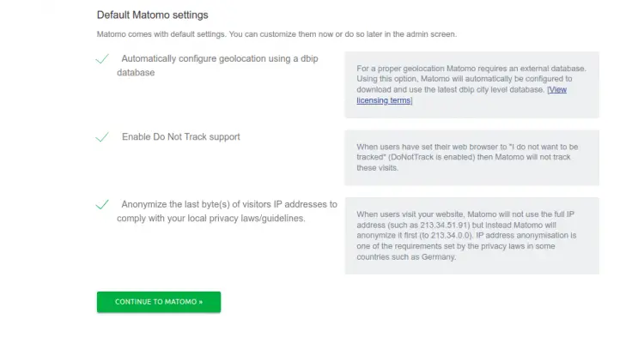The image size is (644, 343).
Task: Click the Continue to Matomo button
Action: (x=159, y=302)
